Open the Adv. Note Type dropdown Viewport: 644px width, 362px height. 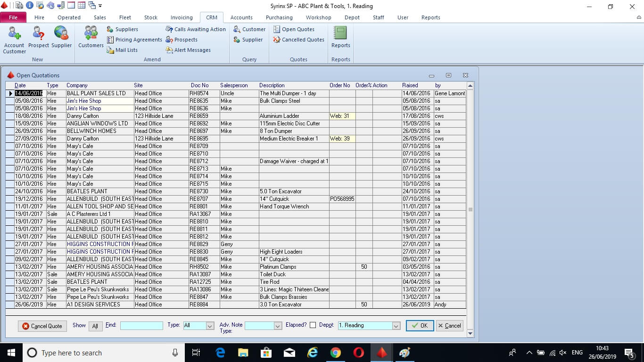(277, 326)
